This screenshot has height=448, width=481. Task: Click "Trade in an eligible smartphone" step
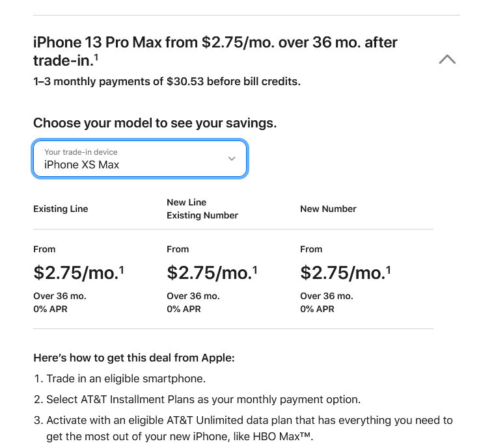click(x=120, y=378)
